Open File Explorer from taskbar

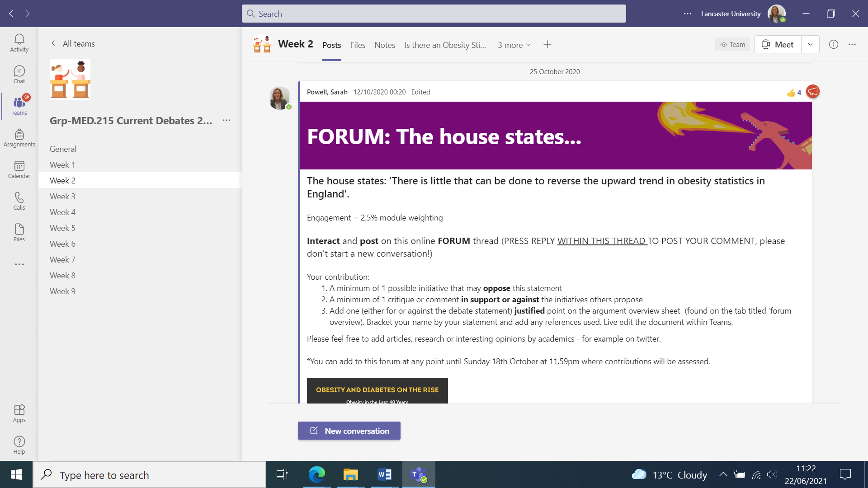pyautogui.click(x=350, y=474)
